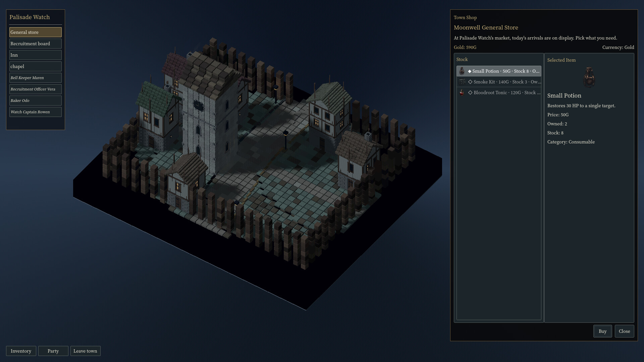This screenshot has width=644, height=362.
Task: Select the Bloodroot Tonic diamond marker
Action: (470, 93)
